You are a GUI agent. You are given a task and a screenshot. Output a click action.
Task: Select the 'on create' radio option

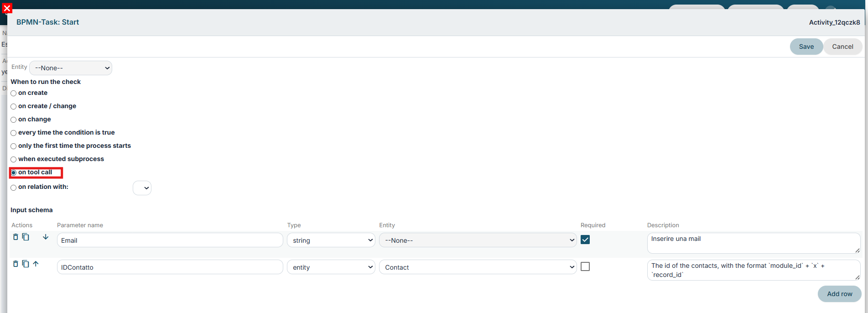click(14, 93)
